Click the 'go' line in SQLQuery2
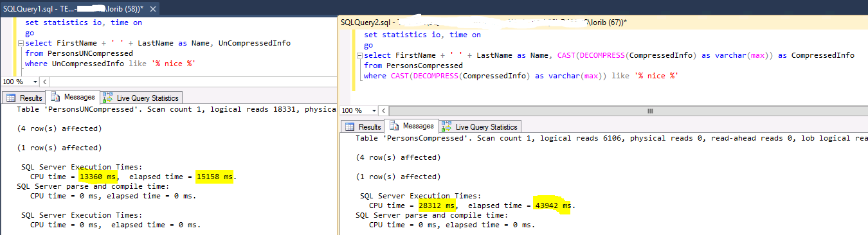Image resolution: width=868 pixels, height=235 pixels. [x=368, y=45]
